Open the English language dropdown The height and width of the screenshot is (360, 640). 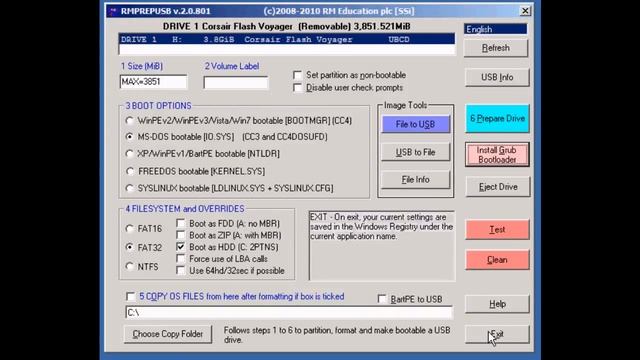point(496,29)
